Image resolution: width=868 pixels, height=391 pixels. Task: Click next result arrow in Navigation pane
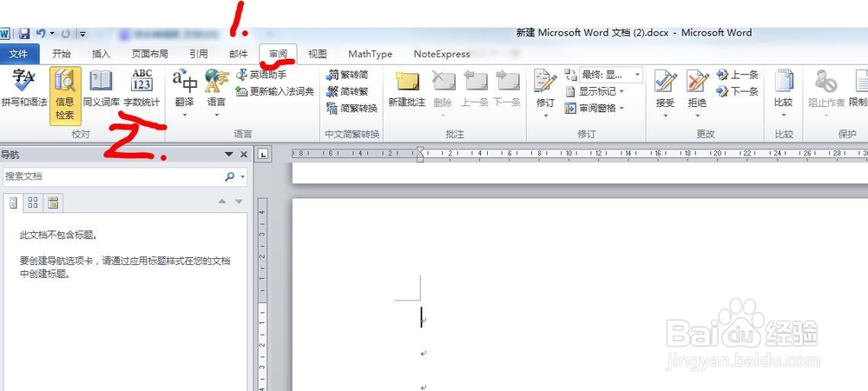click(x=239, y=202)
